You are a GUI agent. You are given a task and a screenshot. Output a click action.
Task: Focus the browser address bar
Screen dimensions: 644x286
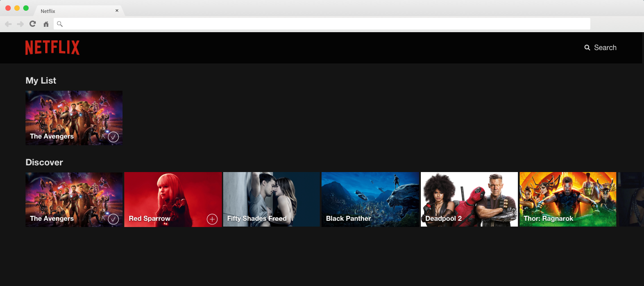pos(322,24)
